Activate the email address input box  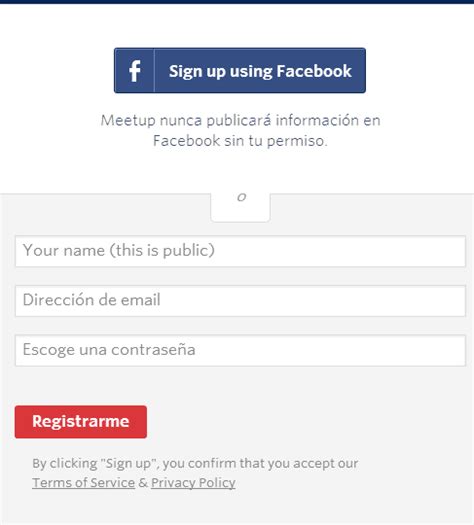(240, 301)
